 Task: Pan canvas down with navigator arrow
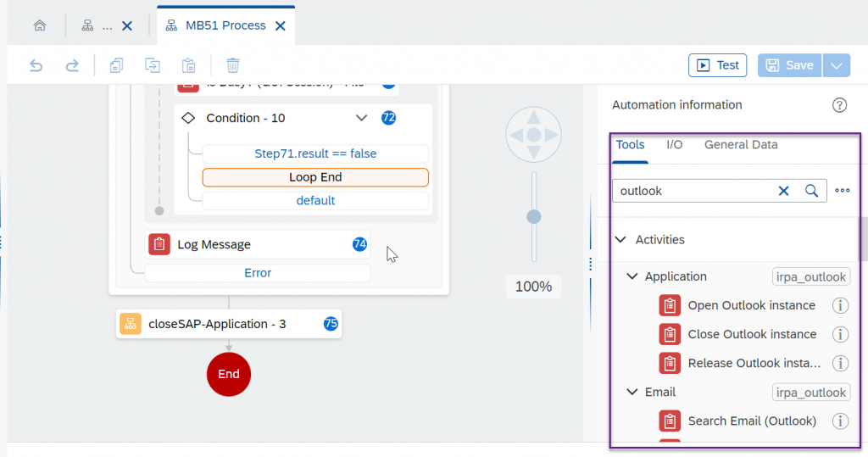(x=534, y=153)
